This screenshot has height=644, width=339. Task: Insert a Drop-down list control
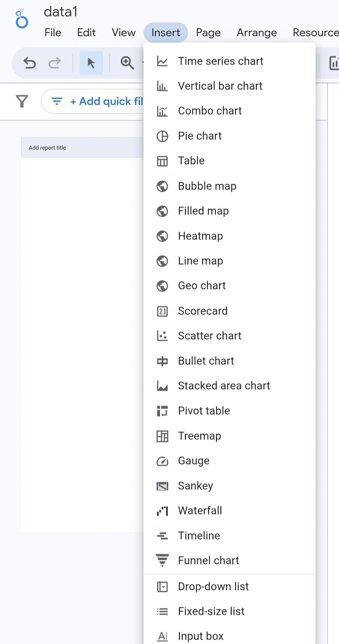point(213,586)
